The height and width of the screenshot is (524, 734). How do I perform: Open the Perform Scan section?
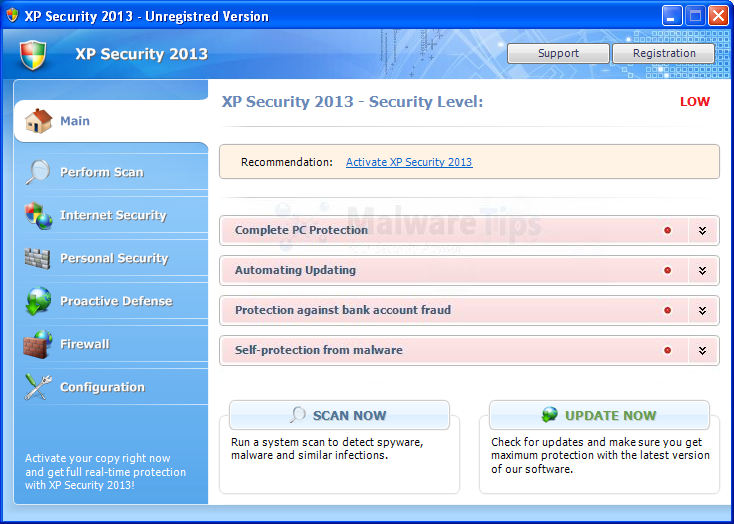[111, 172]
